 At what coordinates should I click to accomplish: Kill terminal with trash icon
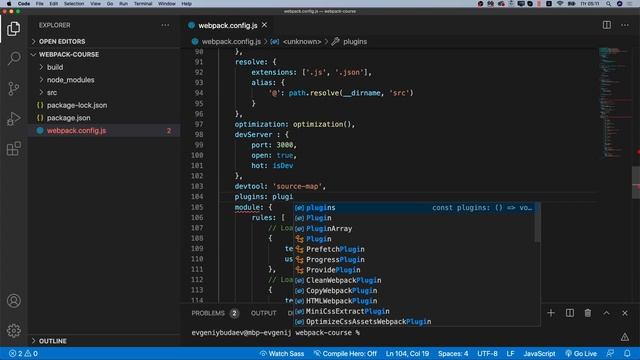click(x=588, y=313)
